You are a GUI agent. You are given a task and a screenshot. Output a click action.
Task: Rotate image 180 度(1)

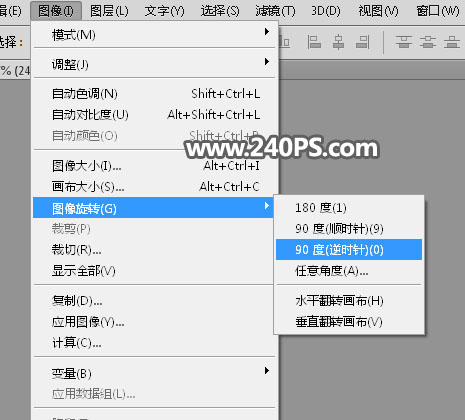(x=349, y=208)
